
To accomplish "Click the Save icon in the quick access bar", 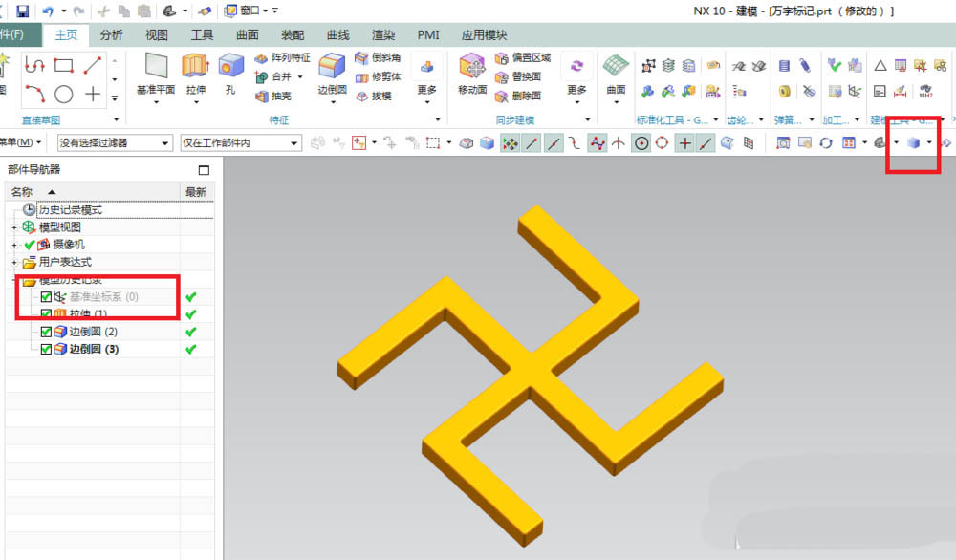I will tap(23, 11).
